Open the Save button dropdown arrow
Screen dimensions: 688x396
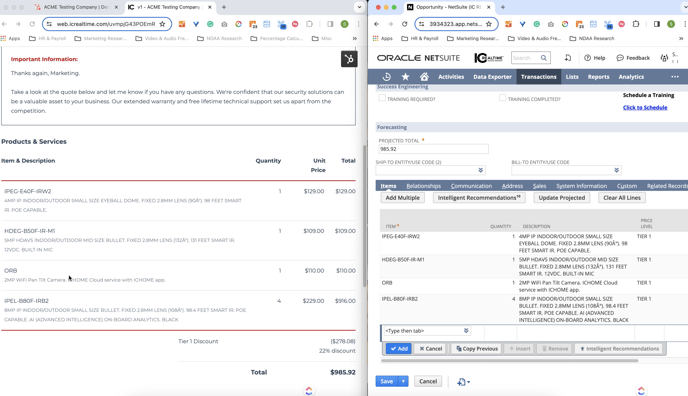tap(403, 381)
